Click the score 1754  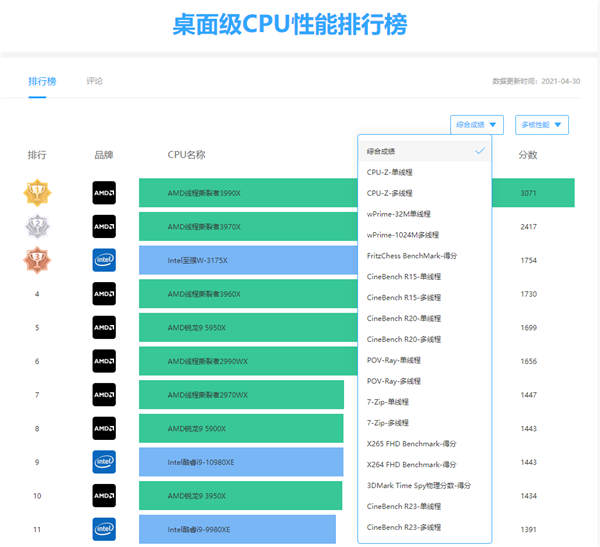click(x=528, y=260)
